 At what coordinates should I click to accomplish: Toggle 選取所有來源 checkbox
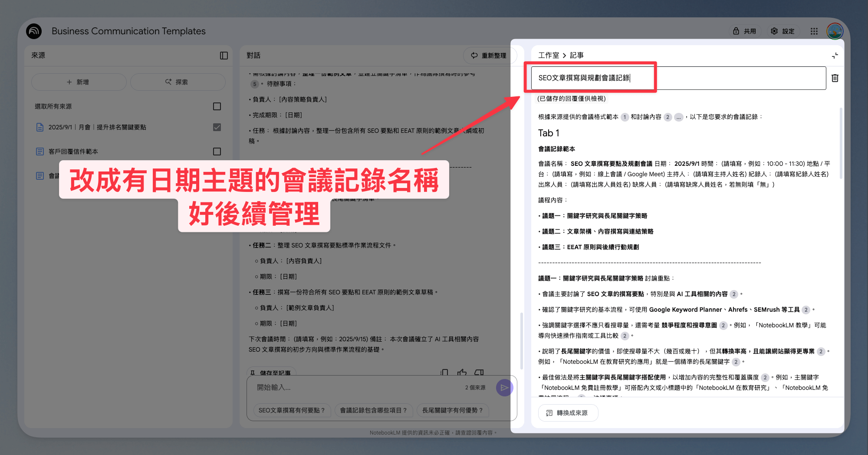217,106
